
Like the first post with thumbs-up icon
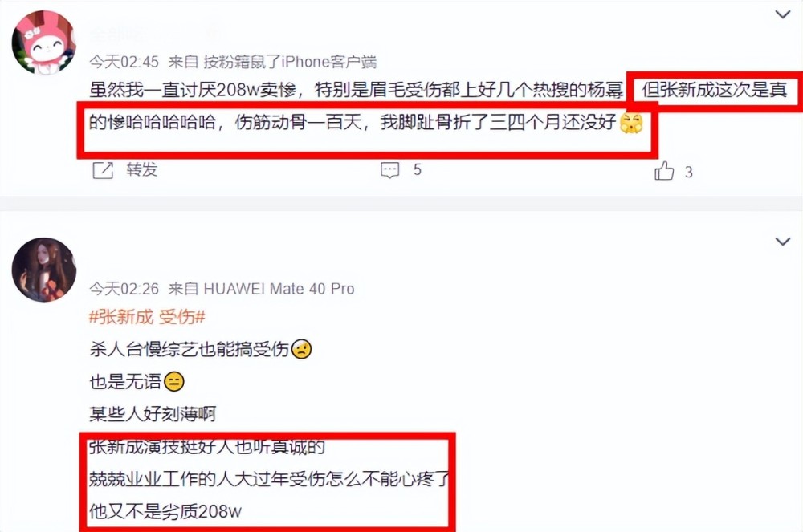[x=664, y=171]
